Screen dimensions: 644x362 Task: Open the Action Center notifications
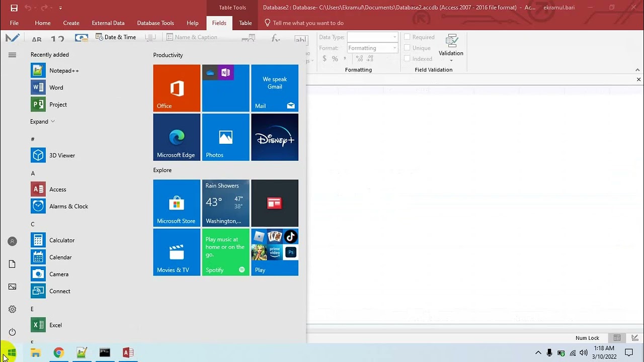pos(629,353)
